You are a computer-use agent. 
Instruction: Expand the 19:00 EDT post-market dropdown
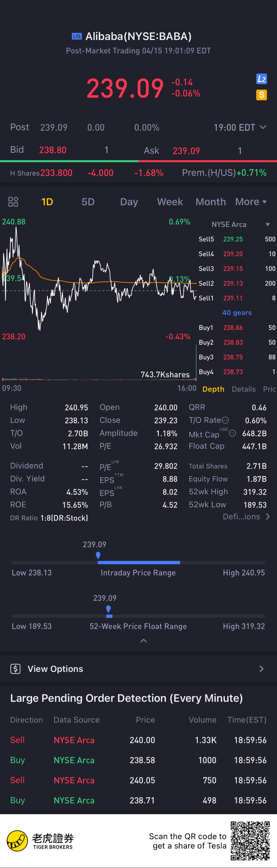tap(240, 127)
